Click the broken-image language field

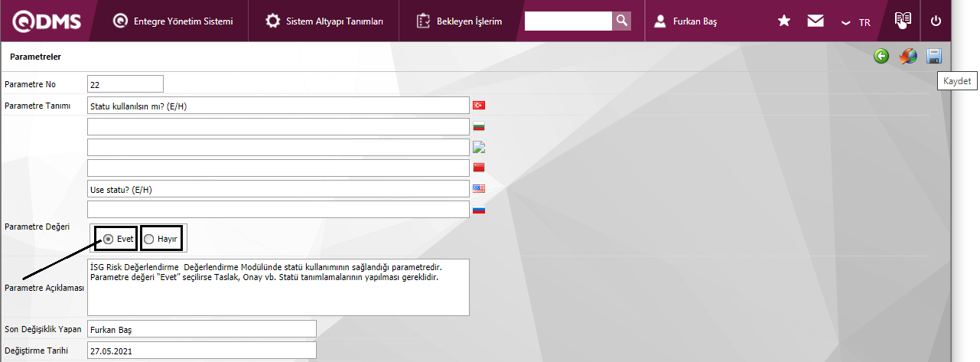click(x=278, y=147)
